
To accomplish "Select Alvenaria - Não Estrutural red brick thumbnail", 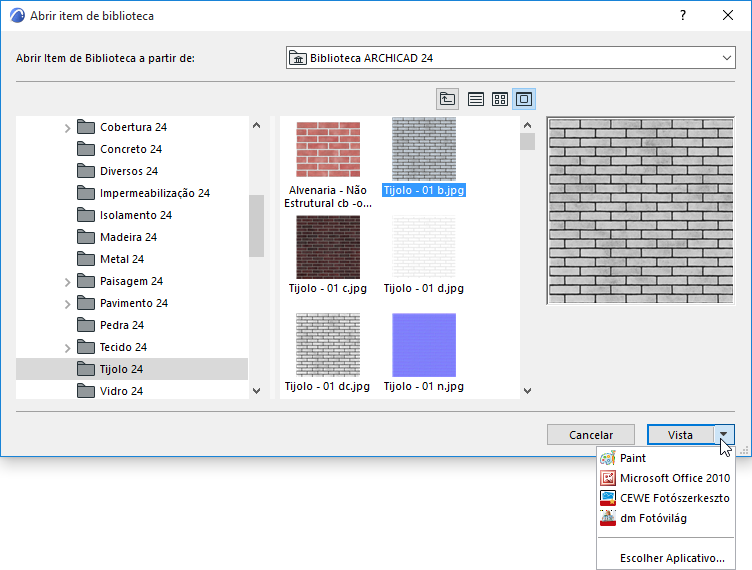I will click(x=328, y=150).
